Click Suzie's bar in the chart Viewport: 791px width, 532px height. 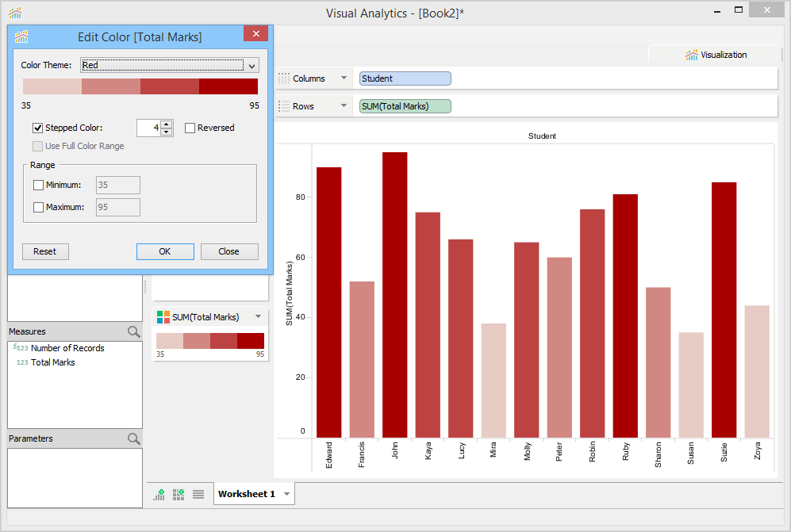pos(724,310)
